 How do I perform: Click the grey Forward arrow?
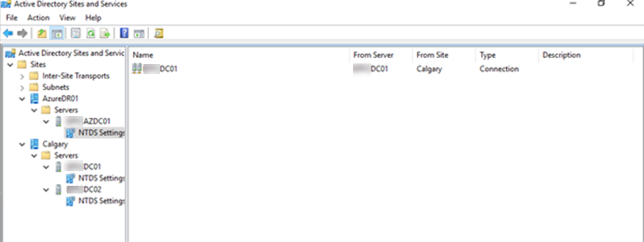(x=22, y=34)
